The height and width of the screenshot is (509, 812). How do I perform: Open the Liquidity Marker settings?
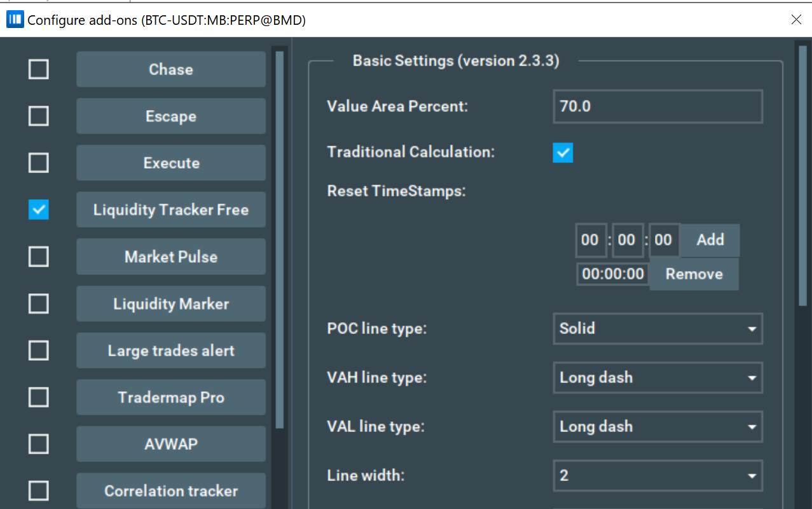coord(171,304)
